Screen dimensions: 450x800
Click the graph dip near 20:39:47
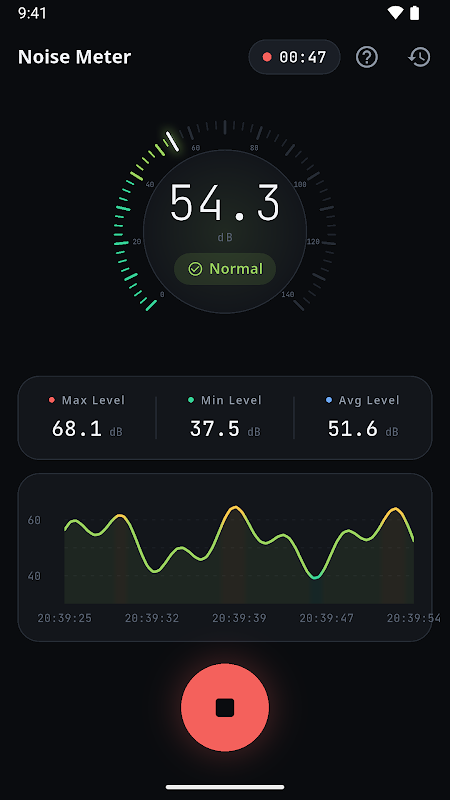315,577
